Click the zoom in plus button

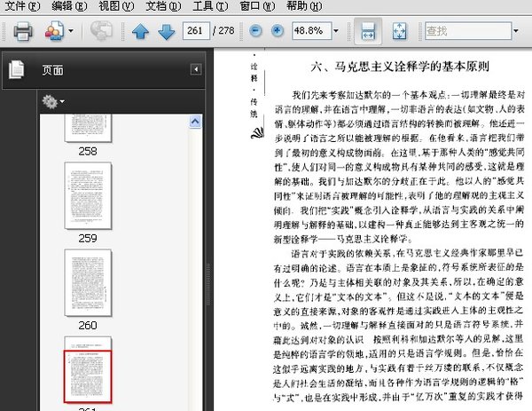278,31
